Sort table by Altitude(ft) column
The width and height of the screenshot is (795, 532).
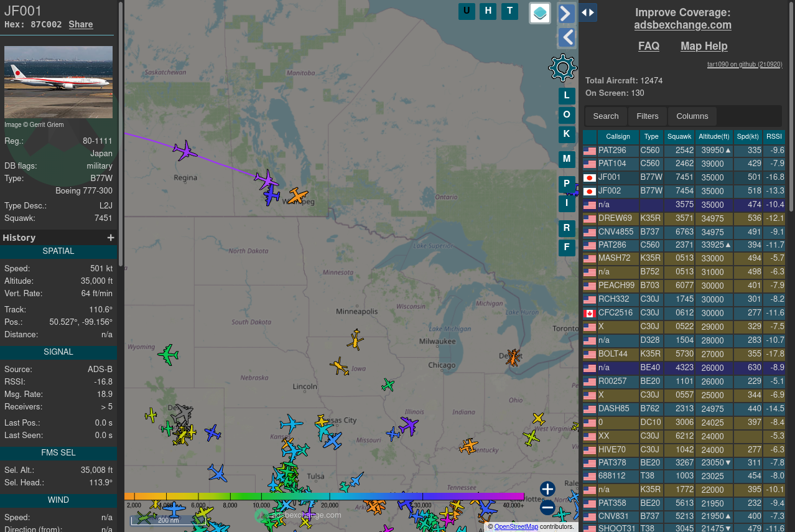coord(714,137)
